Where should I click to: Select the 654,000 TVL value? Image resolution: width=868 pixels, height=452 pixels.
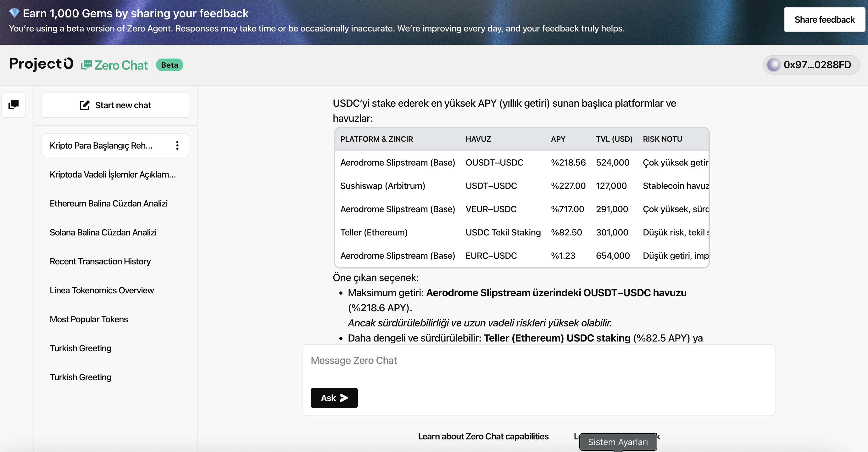613,256
